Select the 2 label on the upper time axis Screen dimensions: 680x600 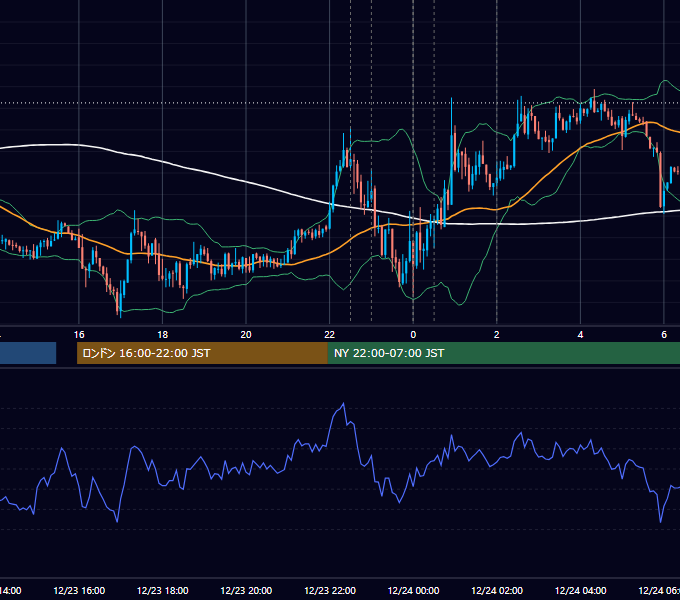[497, 335]
